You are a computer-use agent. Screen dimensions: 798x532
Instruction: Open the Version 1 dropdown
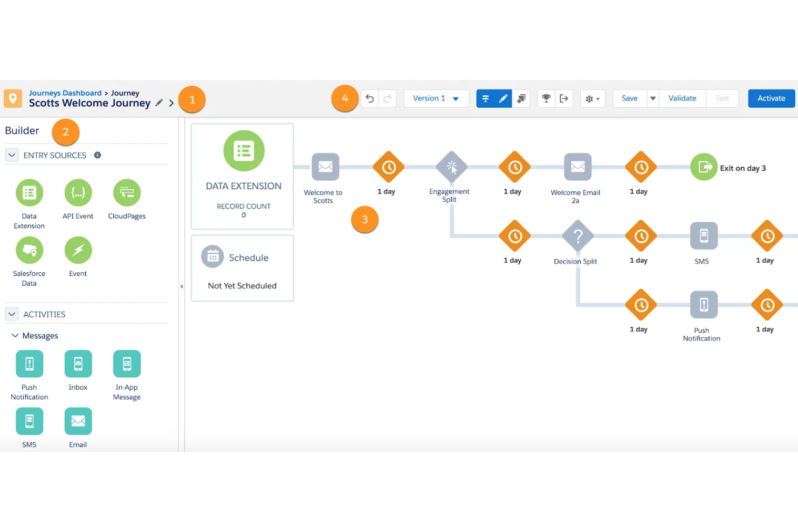(436, 99)
